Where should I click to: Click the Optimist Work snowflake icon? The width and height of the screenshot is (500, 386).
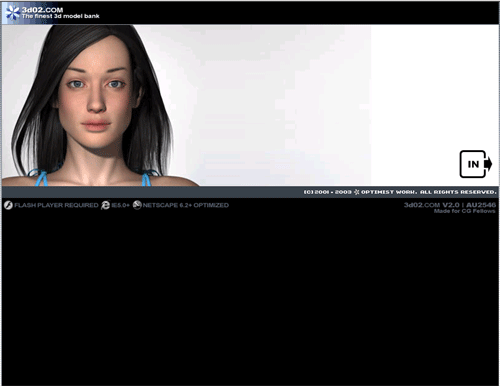pos(356,192)
